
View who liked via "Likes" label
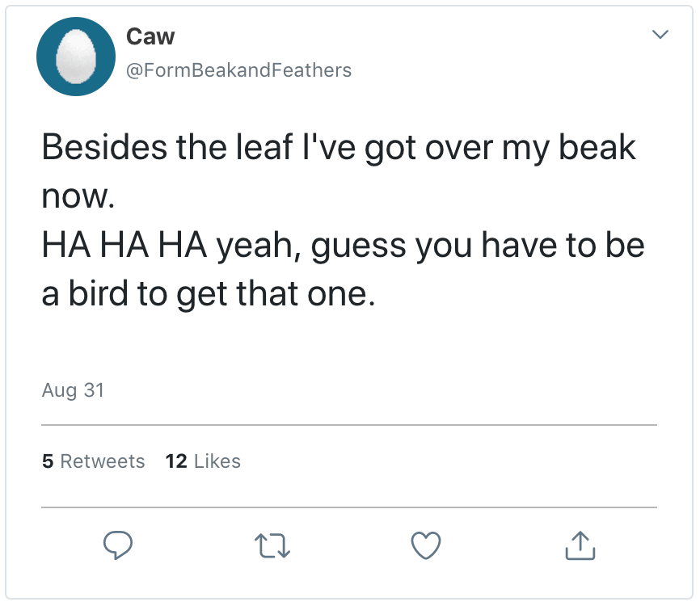click(217, 461)
